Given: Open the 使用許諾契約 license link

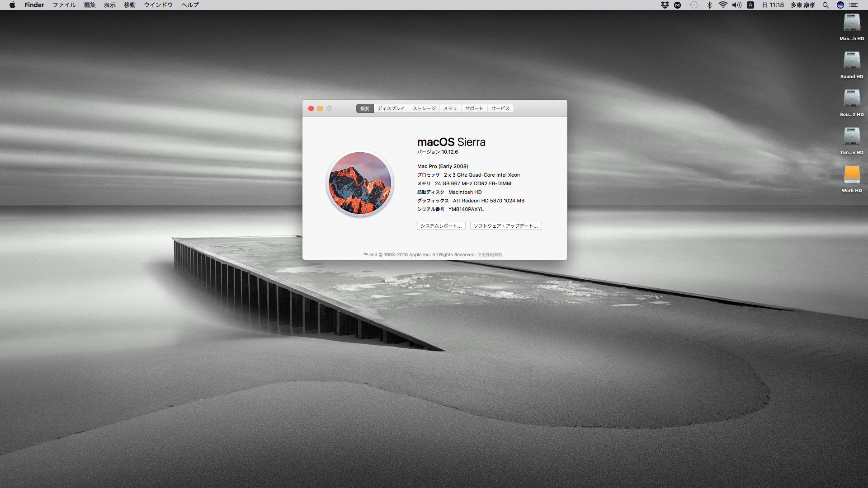Looking at the screenshot, I should 490,255.
